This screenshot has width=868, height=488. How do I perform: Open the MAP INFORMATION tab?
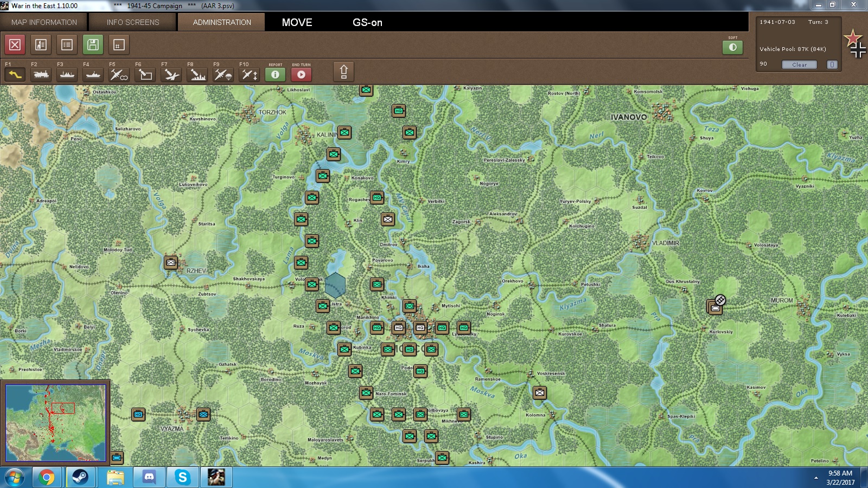tap(44, 22)
